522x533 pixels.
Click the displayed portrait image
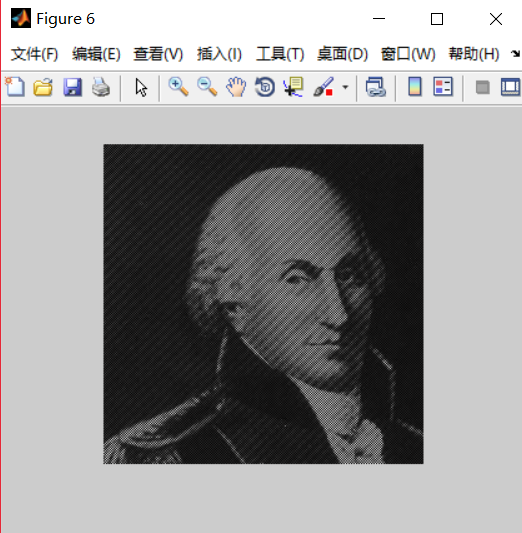263,304
